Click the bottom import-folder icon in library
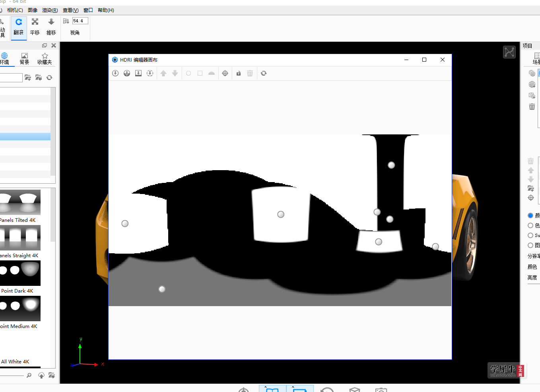This screenshot has width=540, height=392. [52, 375]
